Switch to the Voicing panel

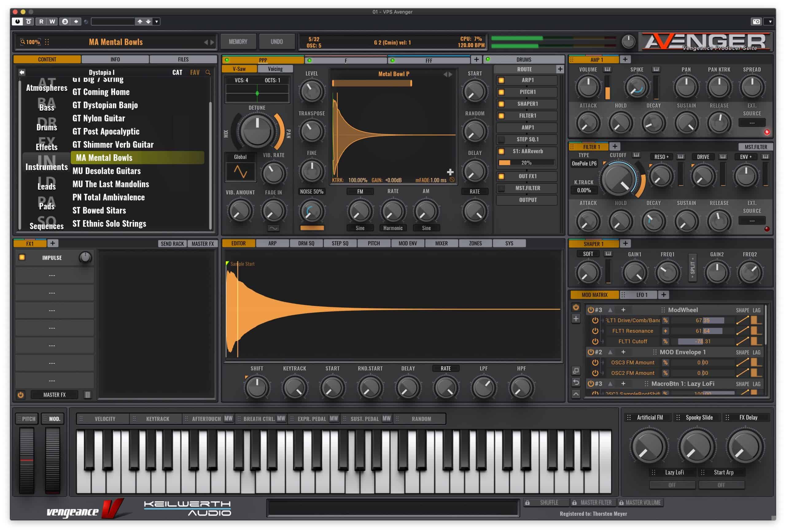[x=275, y=69]
